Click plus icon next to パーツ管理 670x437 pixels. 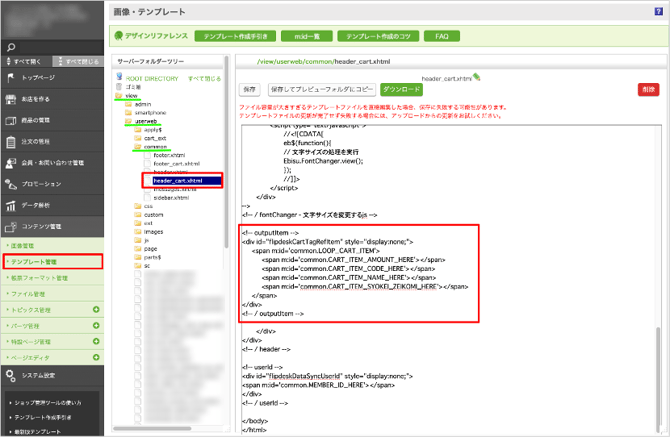click(96, 326)
